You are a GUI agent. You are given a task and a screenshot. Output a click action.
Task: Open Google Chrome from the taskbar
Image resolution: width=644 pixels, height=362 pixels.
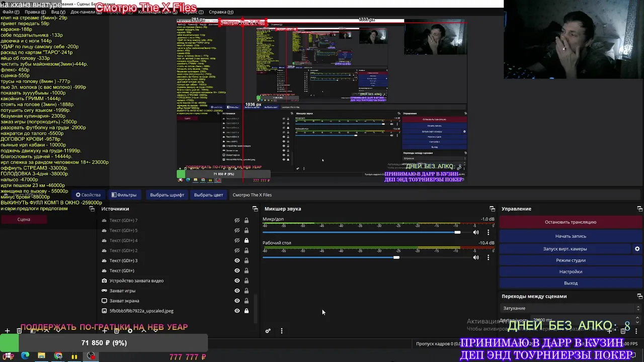[x=58, y=356]
